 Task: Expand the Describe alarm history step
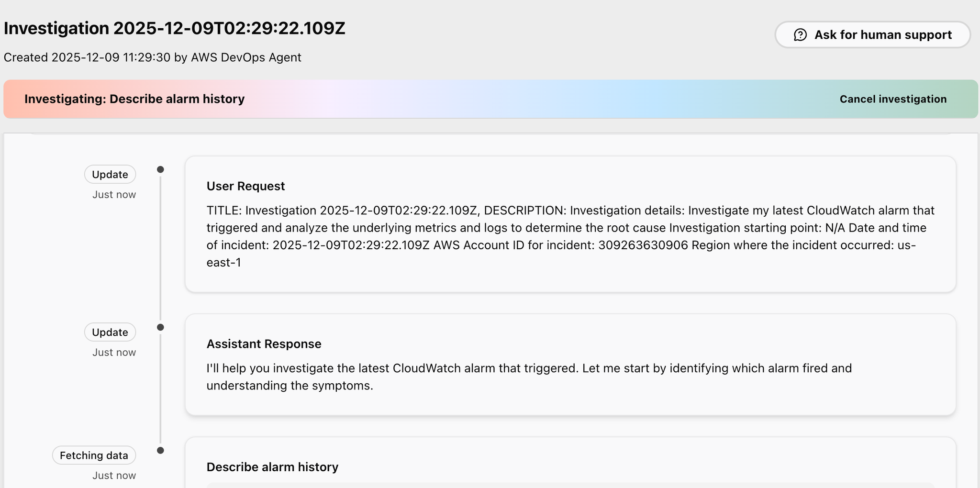tap(272, 467)
